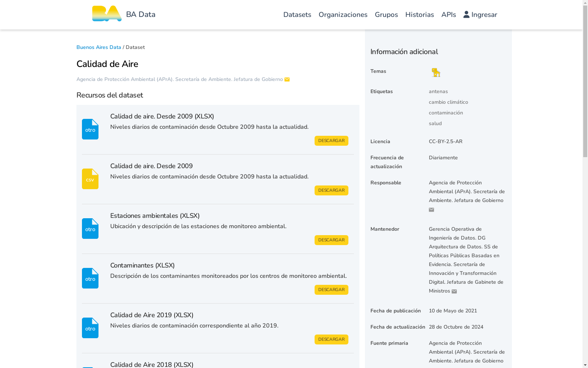
Task: Click the scrollbar down arrow
Action: pos(585,365)
